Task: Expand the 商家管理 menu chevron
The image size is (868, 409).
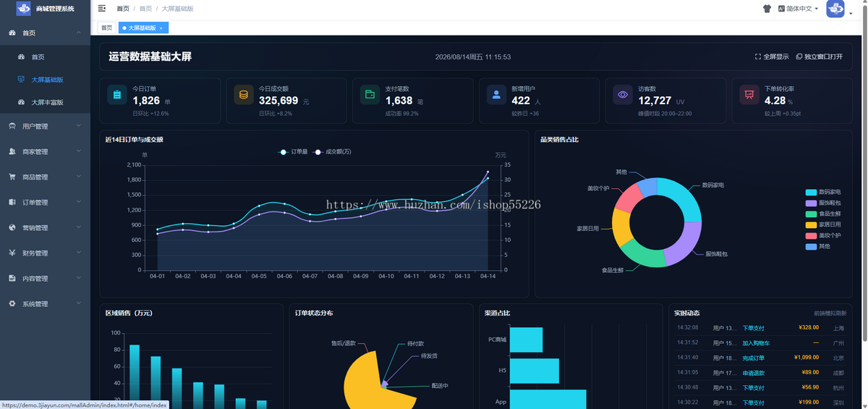Action: click(x=78, y=151)
